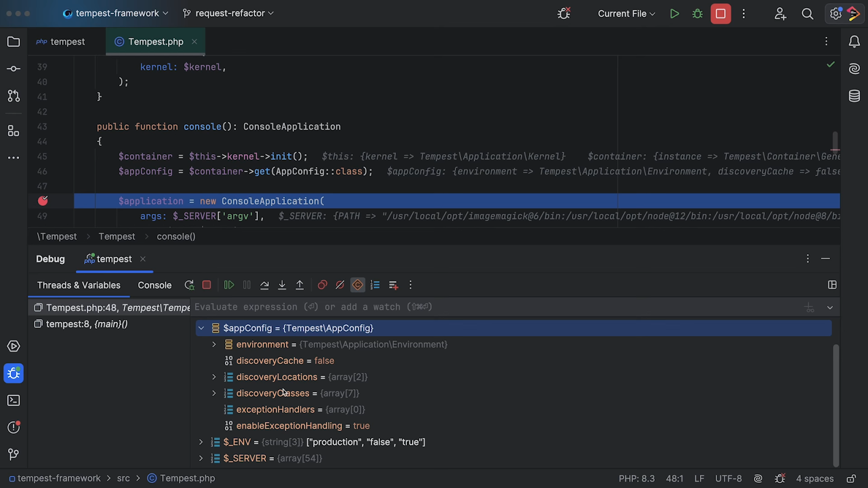868x488 pixels.
Task: Toggle mute breakpoints
Action: (340, 285)
